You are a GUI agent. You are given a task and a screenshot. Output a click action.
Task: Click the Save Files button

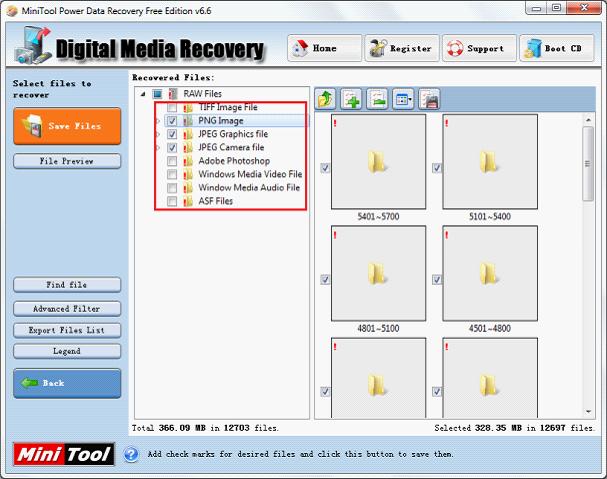point(67,126)
